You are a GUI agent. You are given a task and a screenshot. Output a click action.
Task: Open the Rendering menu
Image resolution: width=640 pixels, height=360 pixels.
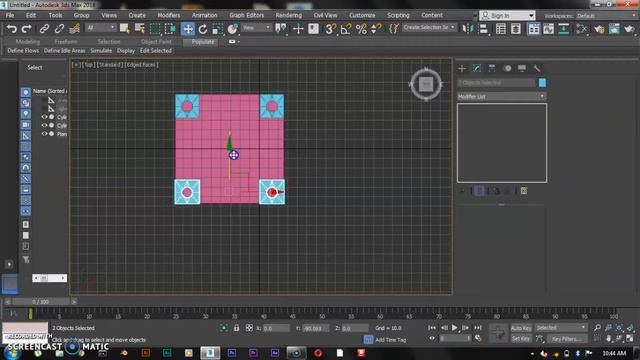289,15
